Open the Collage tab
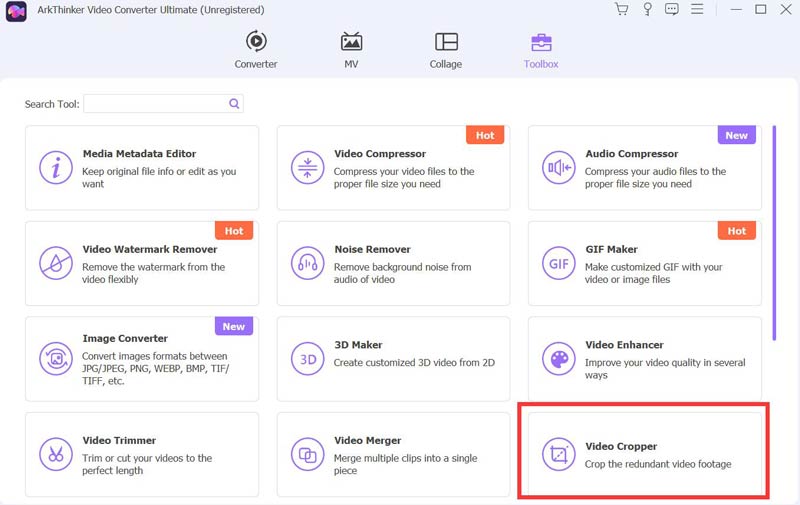800x505 pixels. click(446, 49)
